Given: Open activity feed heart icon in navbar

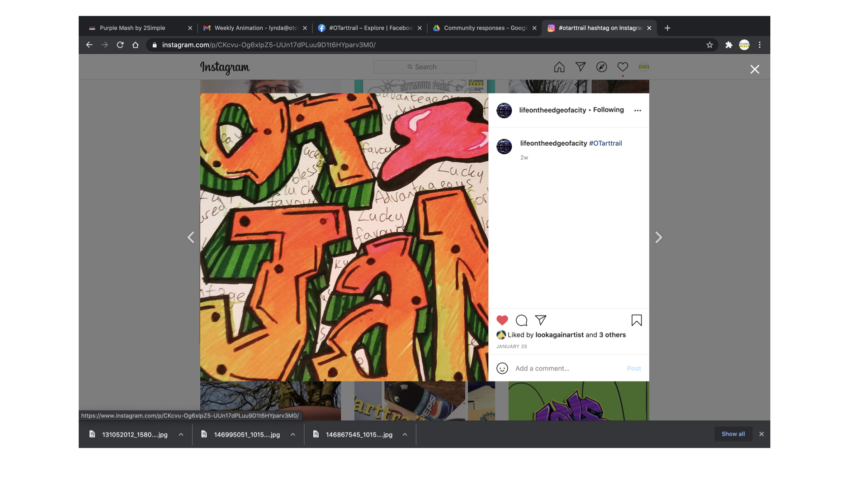Looking at the screenshot, I should (623, 67).
